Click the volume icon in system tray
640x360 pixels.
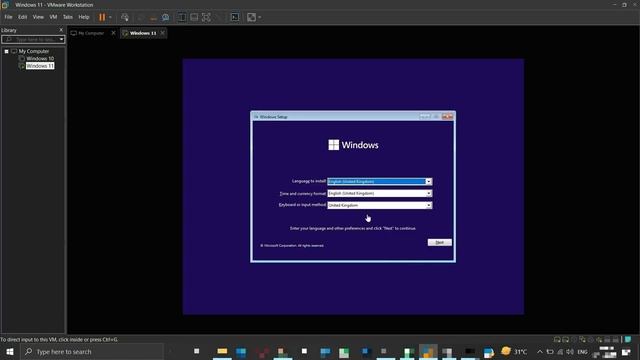(x=570, y=351)
